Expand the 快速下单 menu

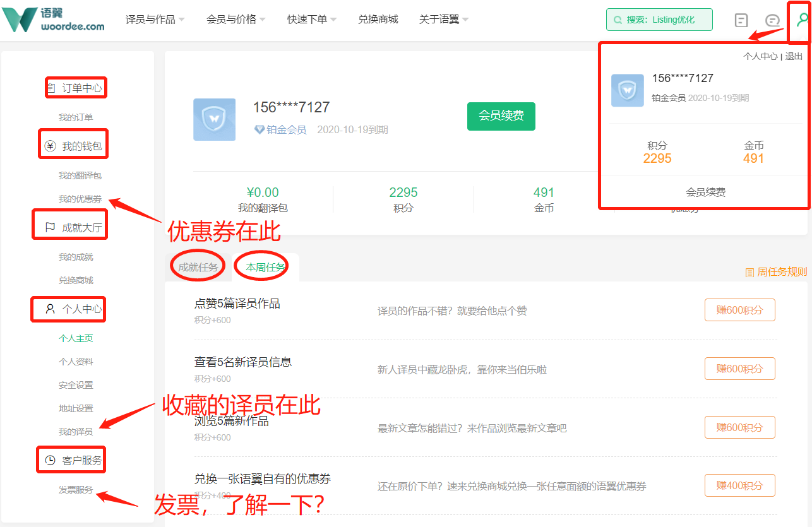[x=312, y=20]
